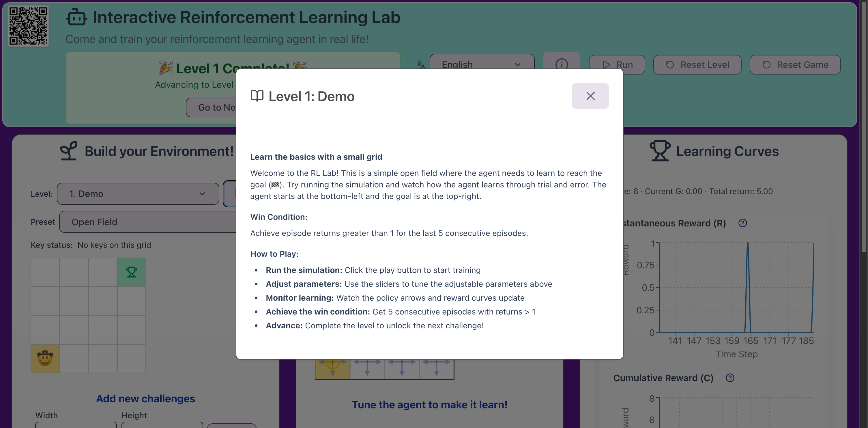Click the trophy goal cell
Screen dimensions: 868x428
131,272
